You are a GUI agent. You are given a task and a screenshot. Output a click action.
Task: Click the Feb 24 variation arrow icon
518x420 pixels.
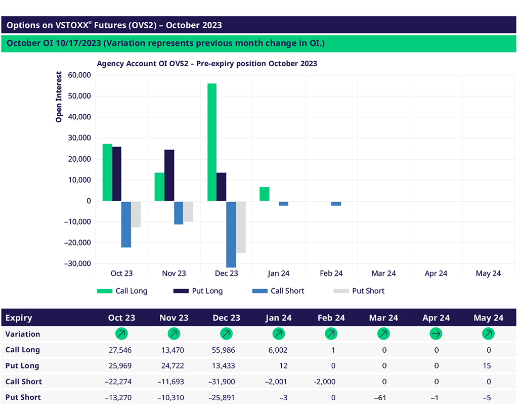pyautogui.click(x=331, y=334)
